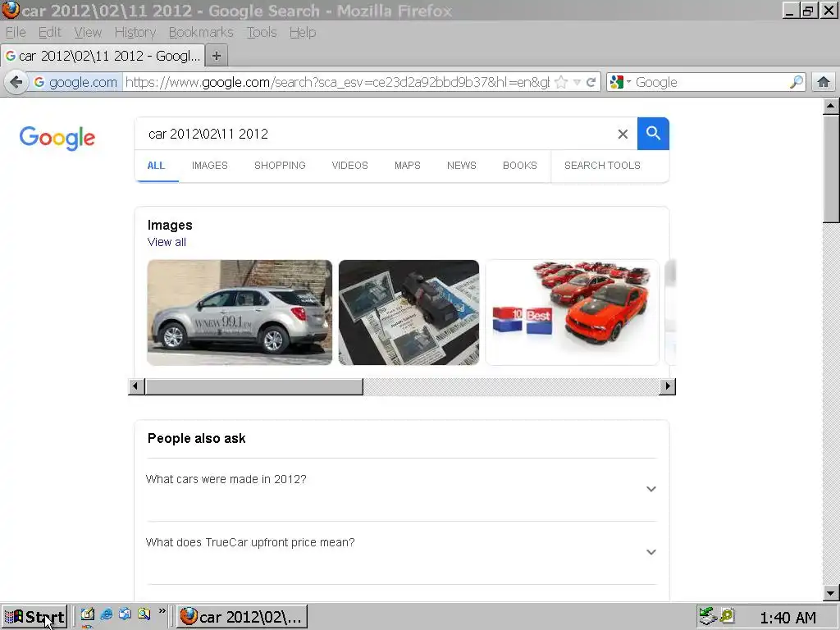Click the "People also ask" heading

(x=197, y=438)
